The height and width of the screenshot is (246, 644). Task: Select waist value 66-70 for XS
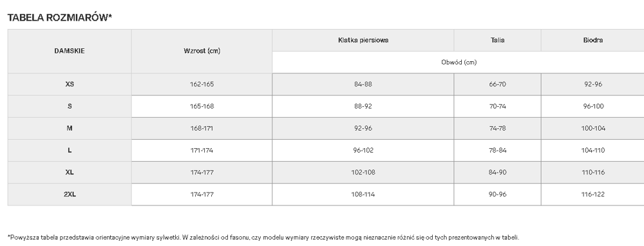pos(497,84)
